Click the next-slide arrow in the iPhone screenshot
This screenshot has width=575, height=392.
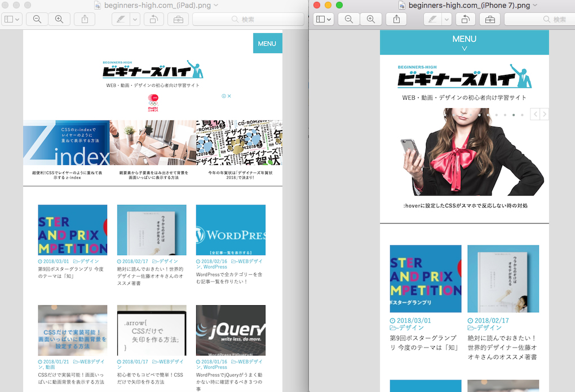tap(544, 114)
